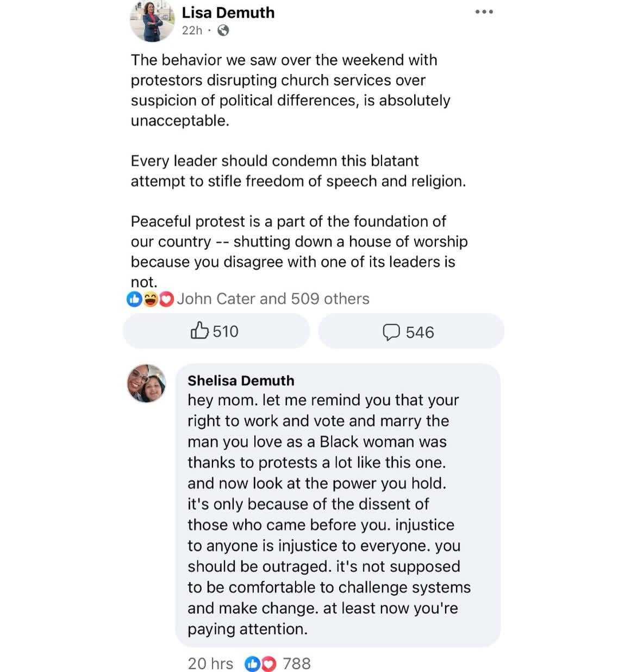This screenshot has height=672, width=637.
Task: Click the Lisa Demuth author name
Action: (x=228, y=13)
